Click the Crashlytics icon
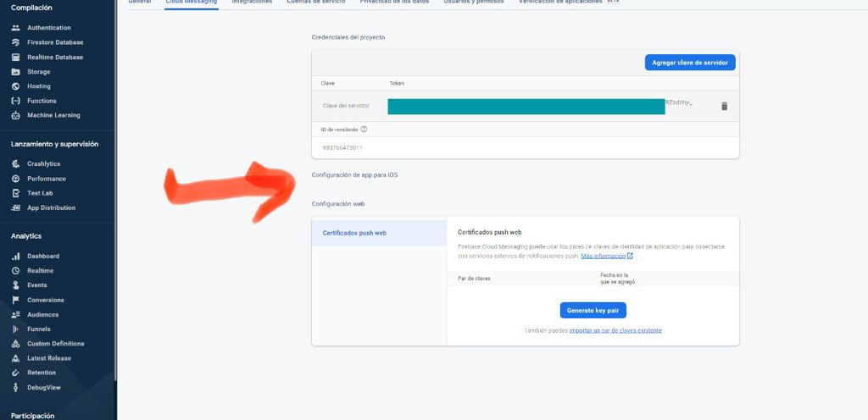Screen dimensions: 868x420 coord(15,164)
